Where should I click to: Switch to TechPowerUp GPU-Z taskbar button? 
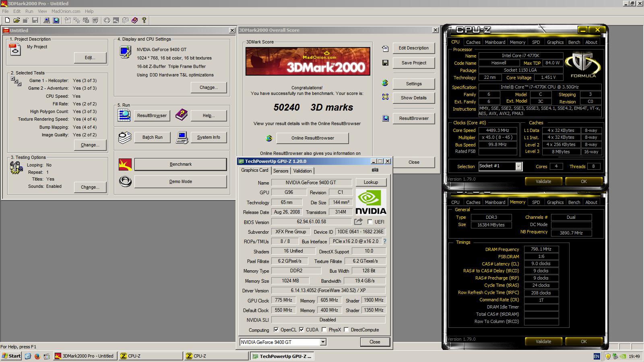(x=282, y=356)
